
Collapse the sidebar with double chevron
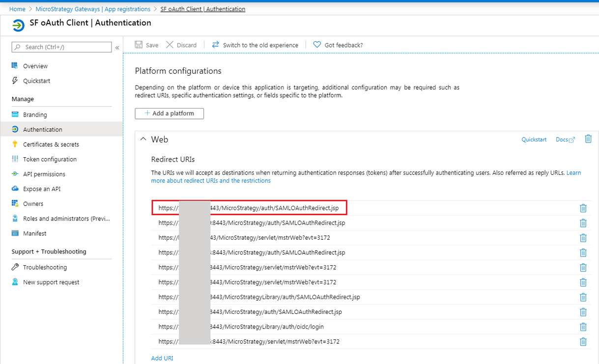pos(117,48)
